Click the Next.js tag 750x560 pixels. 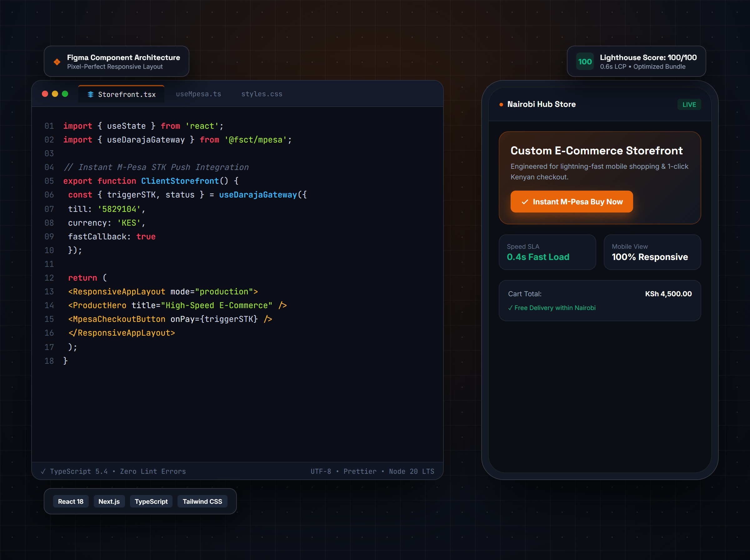click(109, 501)
